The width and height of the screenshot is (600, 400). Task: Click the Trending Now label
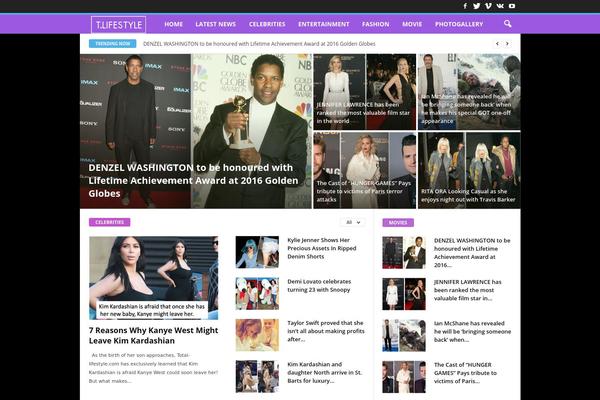112,44
